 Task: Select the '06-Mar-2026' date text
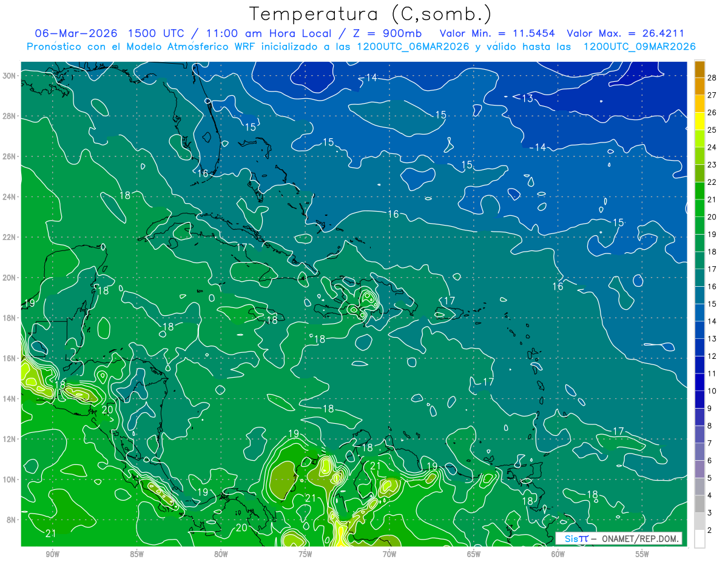pyautogui.click(x=76, y=33)
